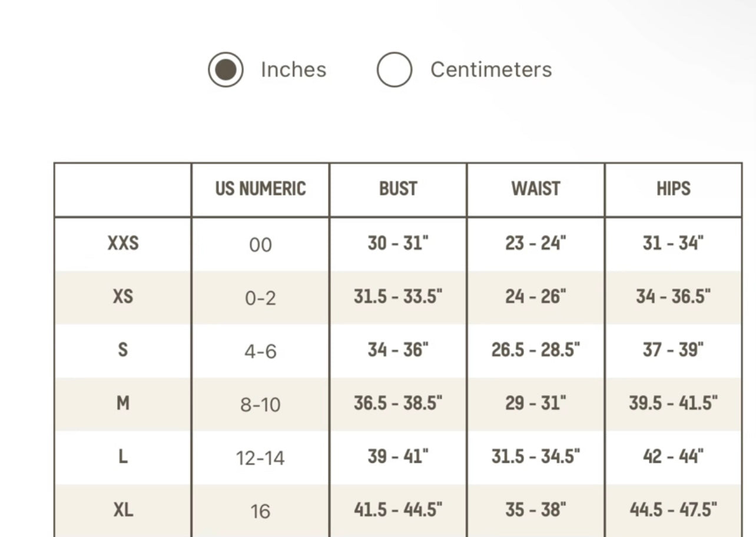Click the BUST column header
This screenshot has width=756, height=537.
tap(398, 189)
